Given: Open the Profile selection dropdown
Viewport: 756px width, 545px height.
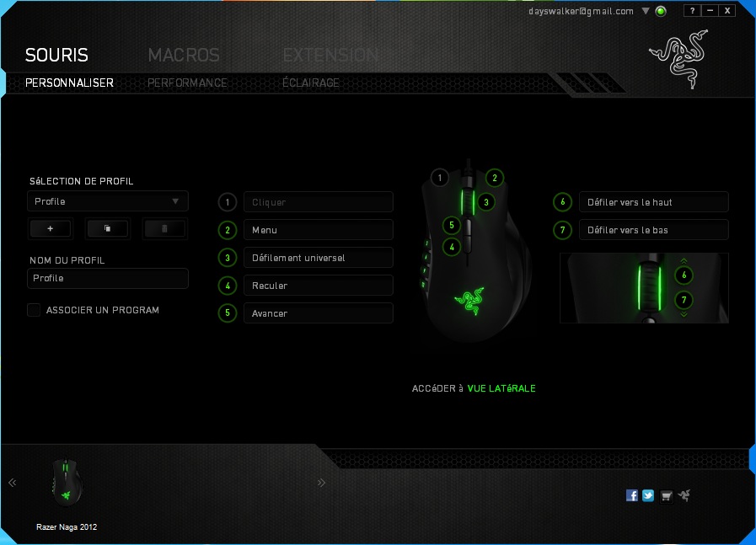Looking at the screenshot, I should [x=108, y=201].
